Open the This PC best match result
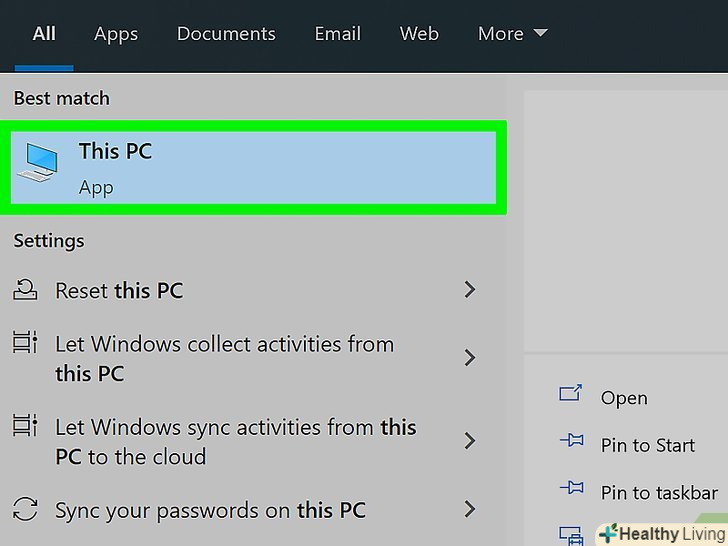Screen dimensions: 728x546 252,168
